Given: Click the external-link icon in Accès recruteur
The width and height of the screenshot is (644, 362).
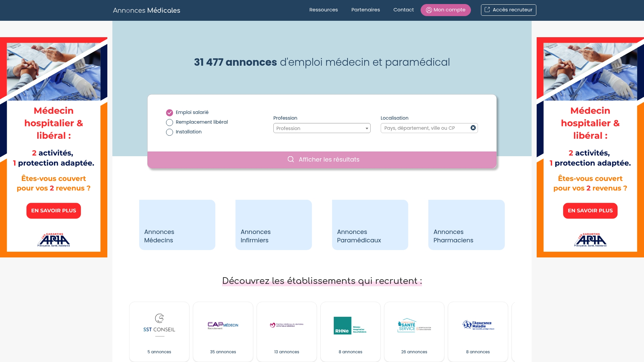Looking at the screenshot, I should click(487, 10).
